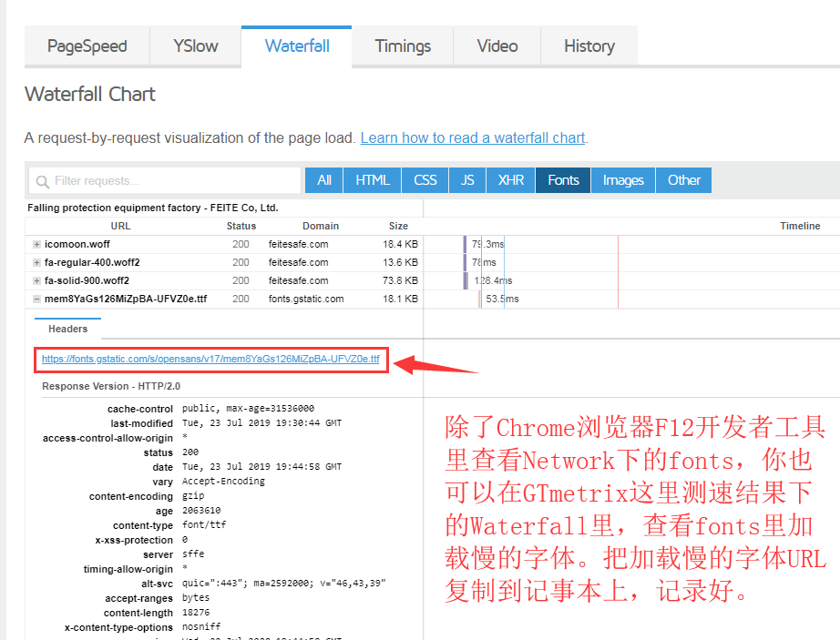Click the 79.3ms timeline bar for icomoon.woff
The image size is (840, 640).
(465, 245)
